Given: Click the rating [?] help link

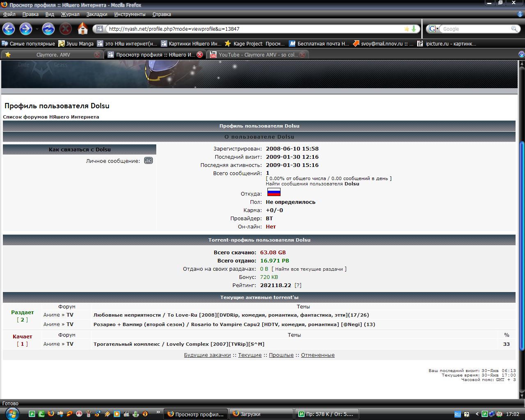Looking at the screenshot, I should coord(298,285).
